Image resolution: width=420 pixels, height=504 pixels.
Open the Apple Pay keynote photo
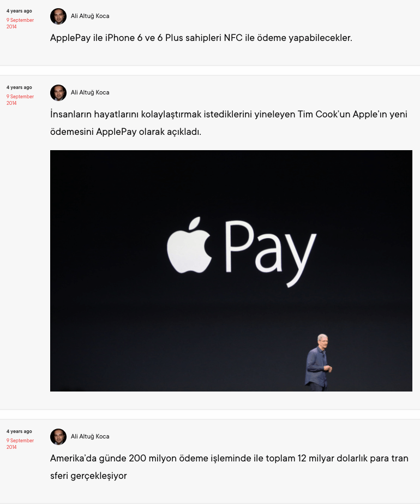click(x=231, y=271)
